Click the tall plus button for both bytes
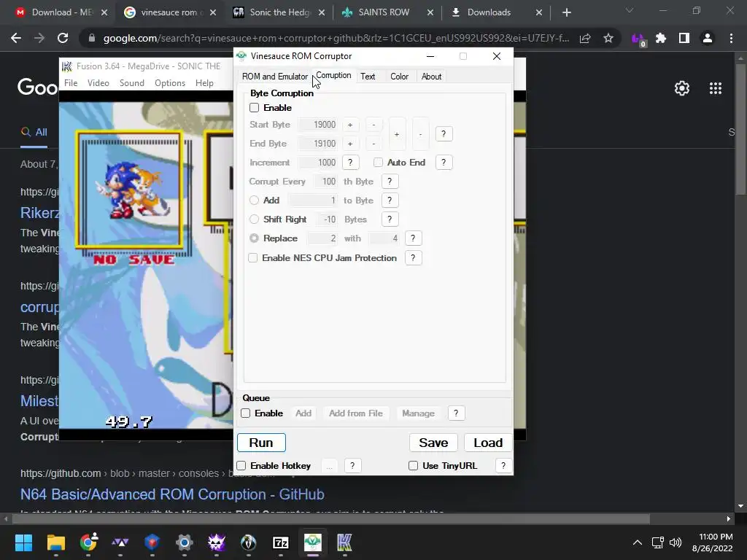The width and height of the screenshot is (747, 560). (x=397, y=134)
